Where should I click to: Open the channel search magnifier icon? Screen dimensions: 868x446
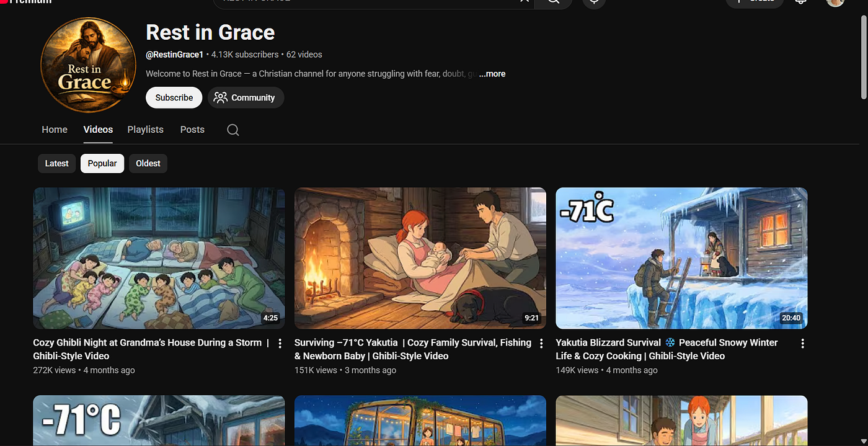(x=232, y=130)
